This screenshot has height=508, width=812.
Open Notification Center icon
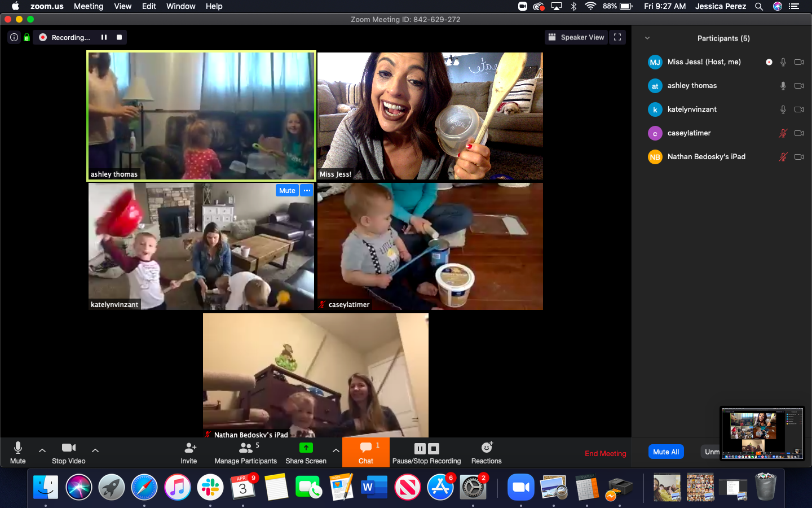coord(794,6)
